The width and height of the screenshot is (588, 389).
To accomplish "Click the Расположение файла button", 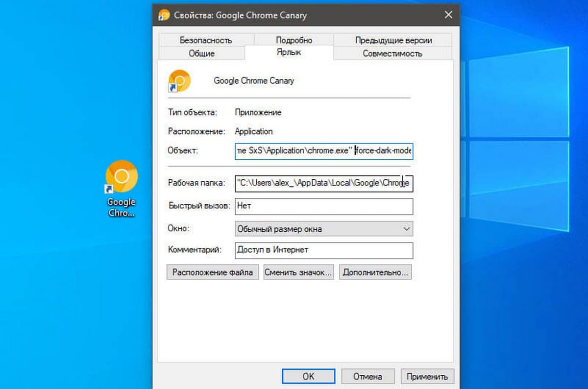I will point(213,272).
